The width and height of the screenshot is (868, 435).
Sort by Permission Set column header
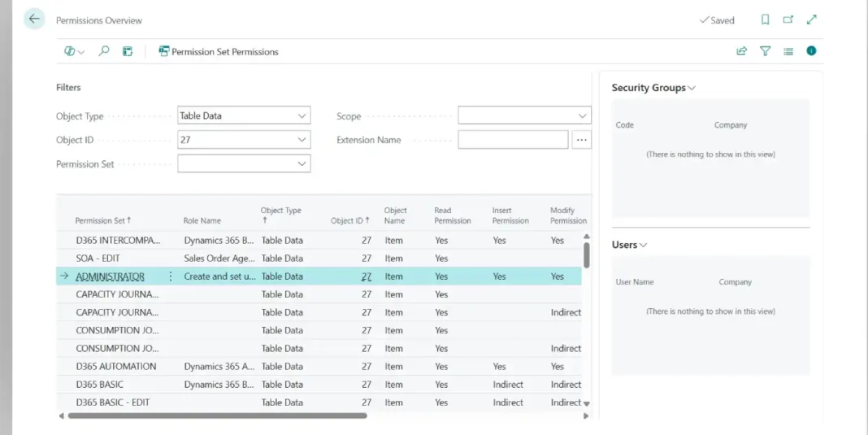coord(103,220)
